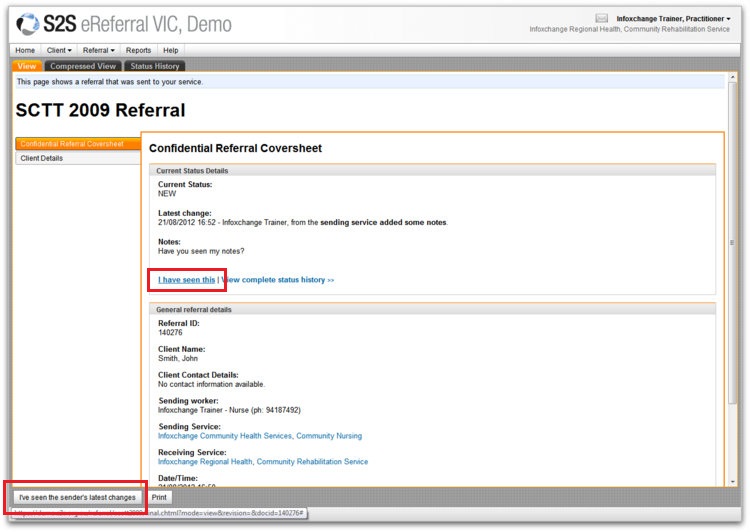Click the client name 'Smith, John'
The width and height of the screenshot is (750, 532).
tap(177, 358)
